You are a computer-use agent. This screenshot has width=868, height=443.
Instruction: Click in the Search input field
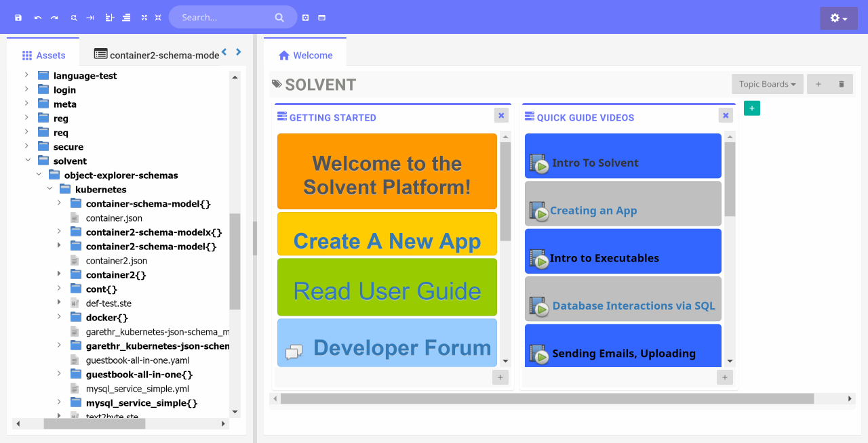(x=224, y=18)
